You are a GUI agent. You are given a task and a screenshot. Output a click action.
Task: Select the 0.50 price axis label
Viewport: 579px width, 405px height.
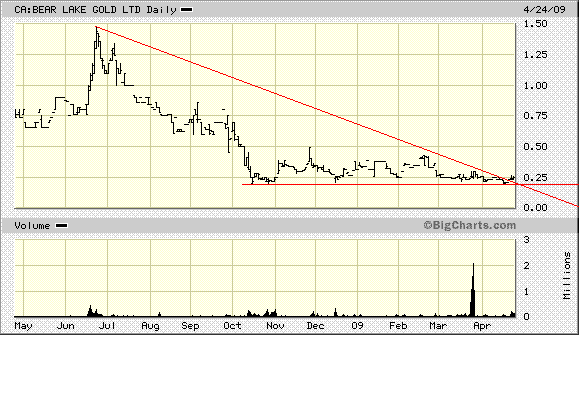535,147
